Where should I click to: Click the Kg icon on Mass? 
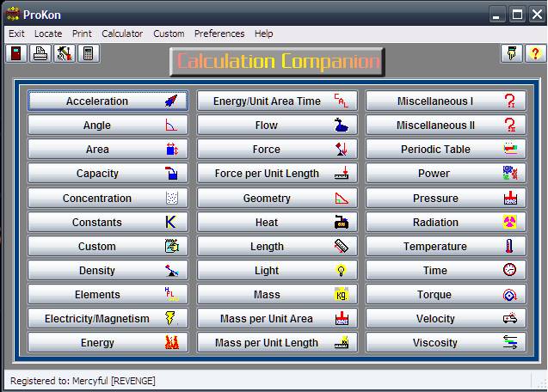pos(341,295)
